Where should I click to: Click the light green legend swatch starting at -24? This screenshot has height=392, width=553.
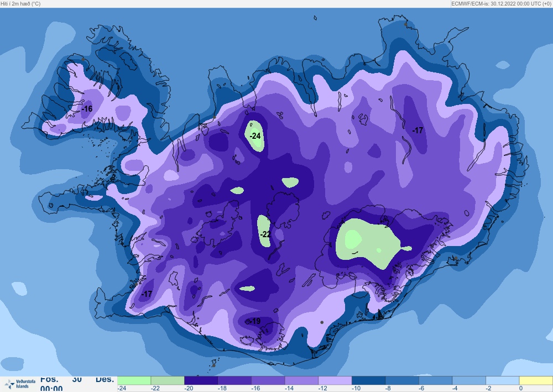(x=134, y=380)
